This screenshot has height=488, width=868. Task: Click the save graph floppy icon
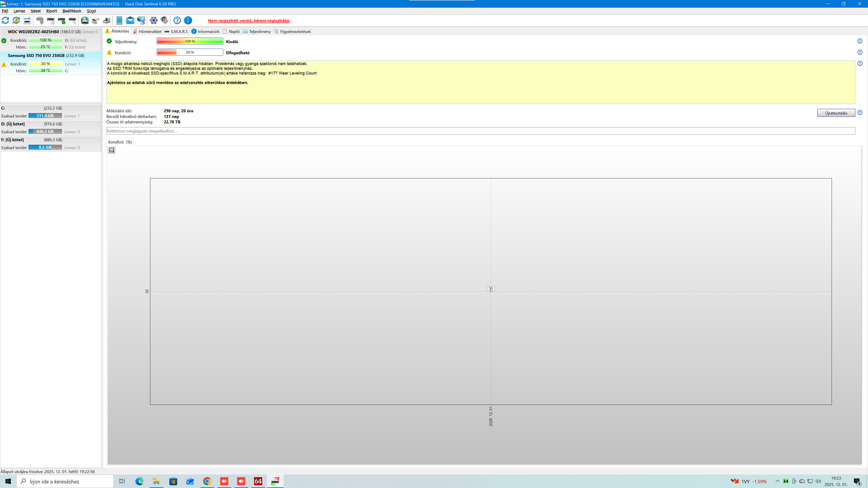point(112,151)
